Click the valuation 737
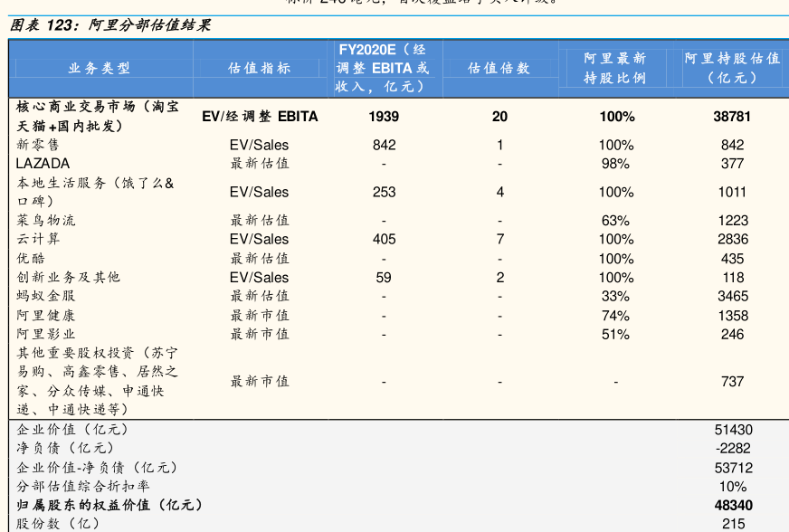 732,382
